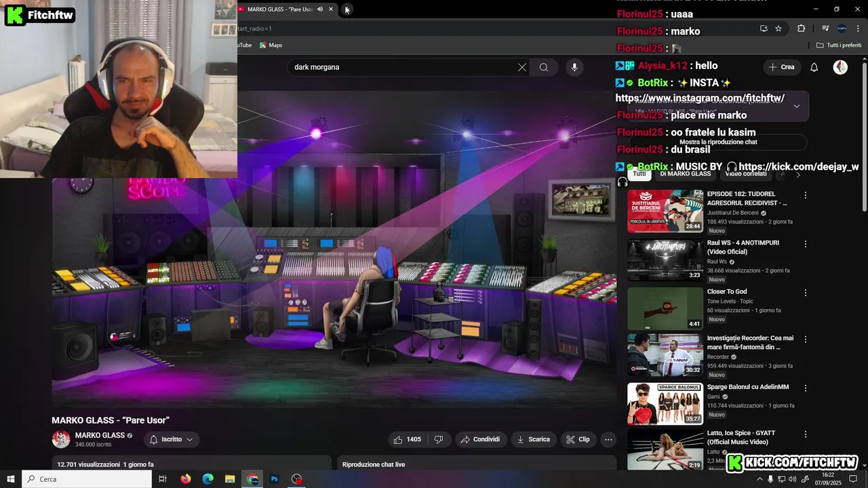Open the YouTube notifications bell
The image size is (868, 488).
pyautogui.click(x=814, y=67)
